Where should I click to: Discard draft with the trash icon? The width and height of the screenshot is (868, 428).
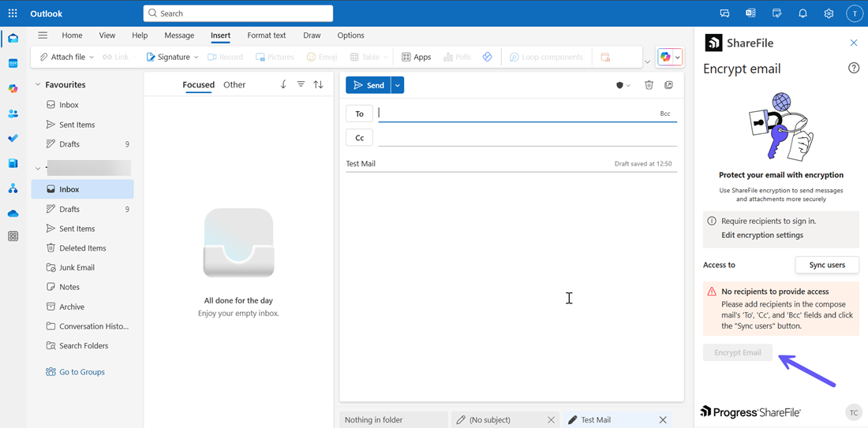coord(649,85)
